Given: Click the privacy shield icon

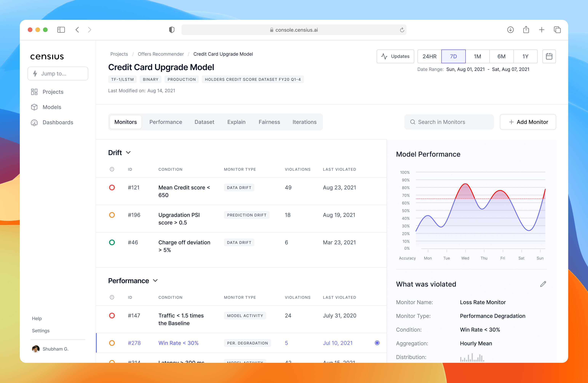Looking at the screenshot, I should pos(172,30).
